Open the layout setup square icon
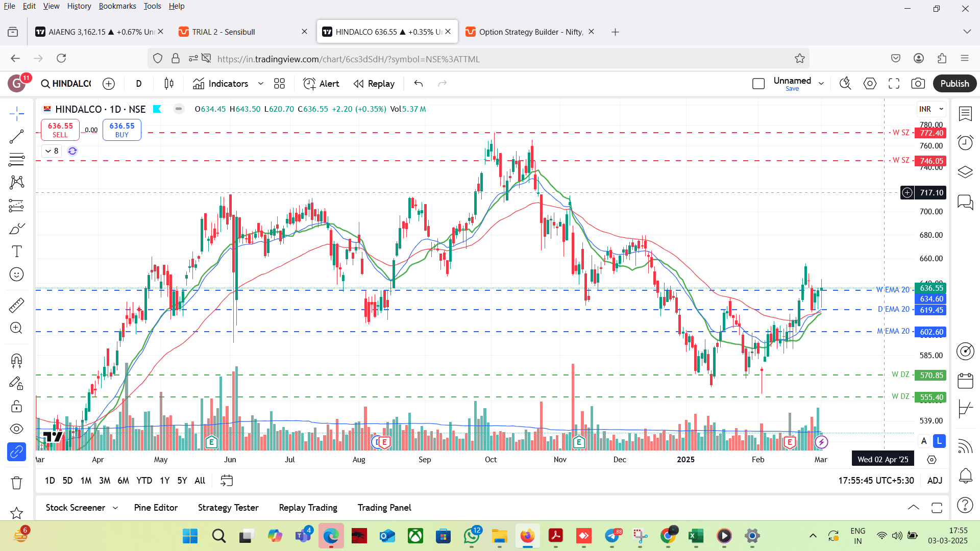The height and width of the screenshot is (551, 980). click(758, 84)
